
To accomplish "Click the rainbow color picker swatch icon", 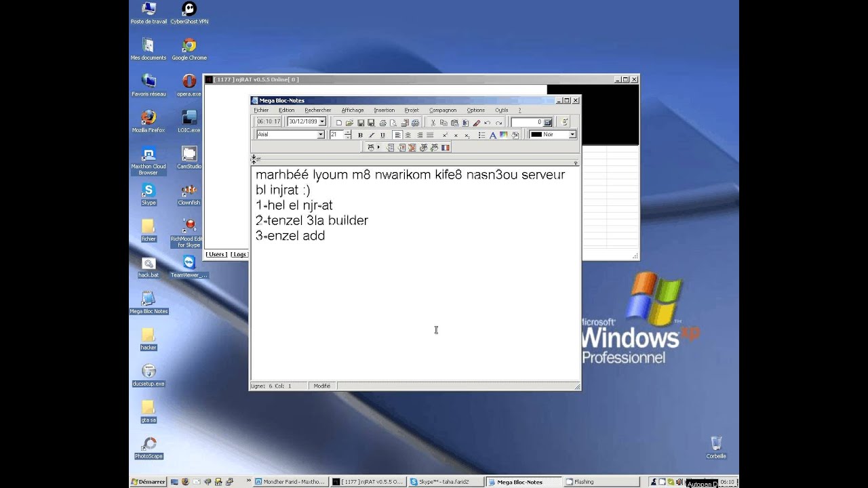I will 503,135.
